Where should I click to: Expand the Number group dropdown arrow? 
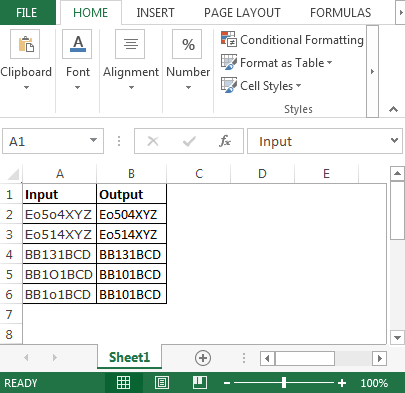click(188, 88)
